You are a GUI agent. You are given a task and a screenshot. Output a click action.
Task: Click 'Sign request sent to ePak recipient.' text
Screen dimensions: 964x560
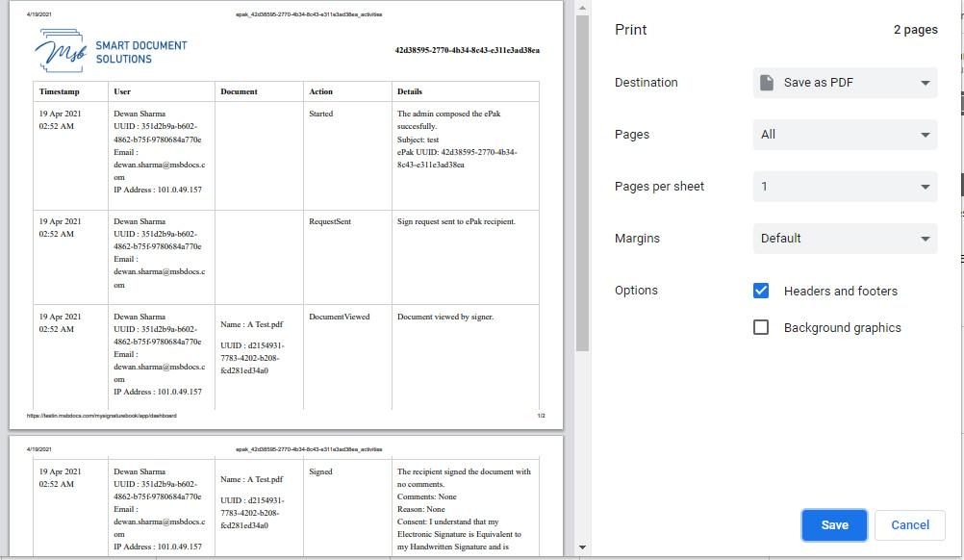coord(456,221)
